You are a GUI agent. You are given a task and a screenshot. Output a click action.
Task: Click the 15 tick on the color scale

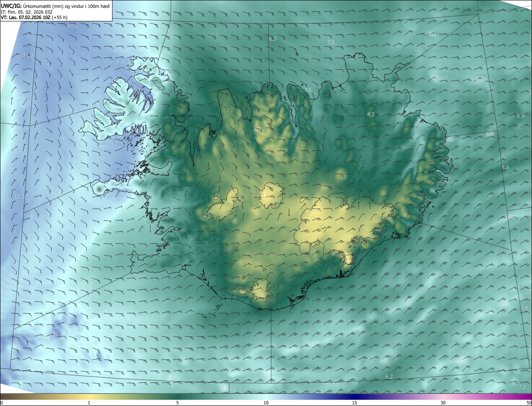[355, 403]
